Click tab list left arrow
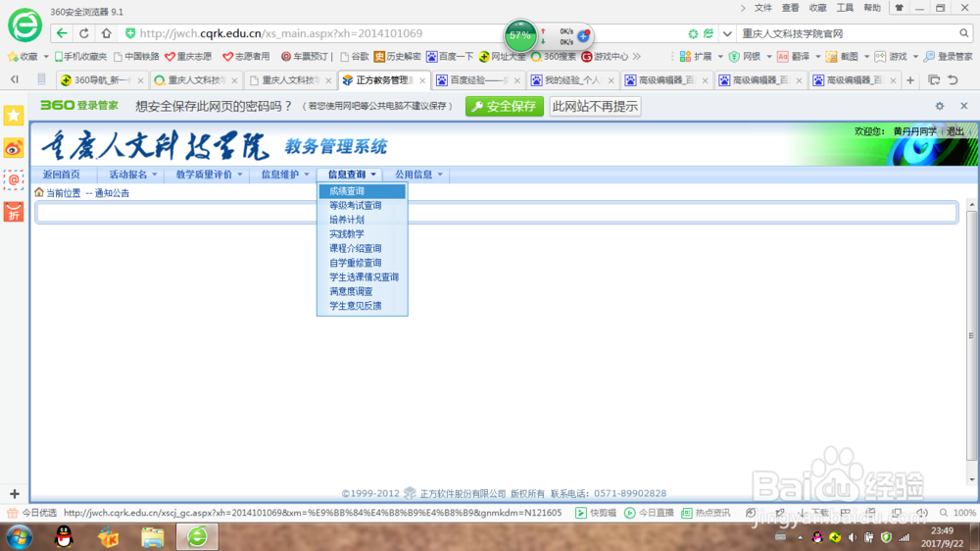The width and height of the screenshot is (980, 551). [x=15, y=79]
